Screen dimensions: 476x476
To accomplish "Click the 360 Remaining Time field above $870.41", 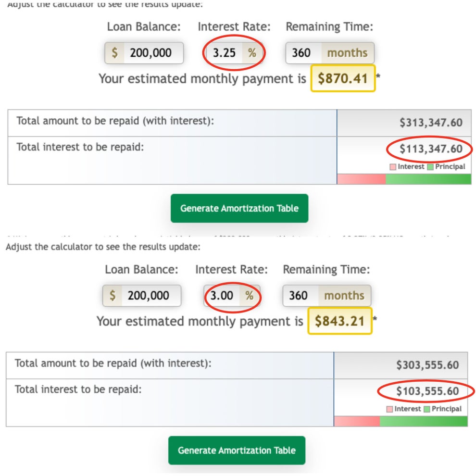I will 302,53.
